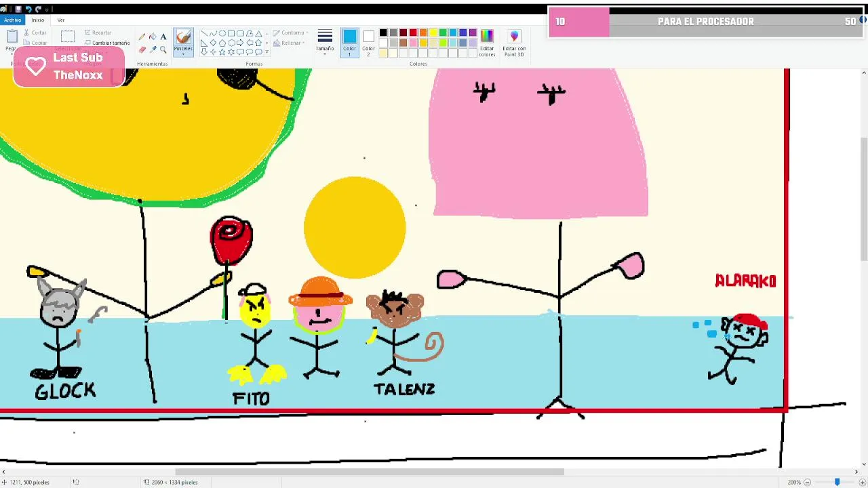Viewport: 868px width, 488px height.
Task: Click the zoom slider handle
Action: [x=837, y=482]
